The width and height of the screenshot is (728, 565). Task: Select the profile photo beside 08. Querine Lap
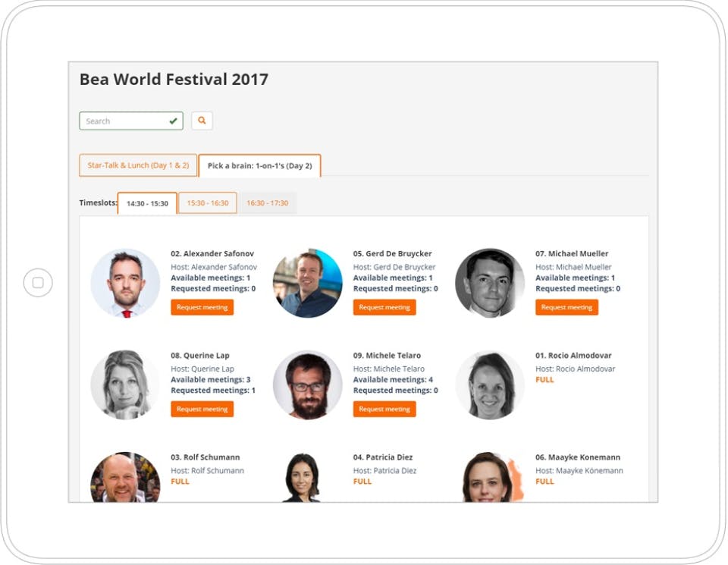click(x=125, y=385)
